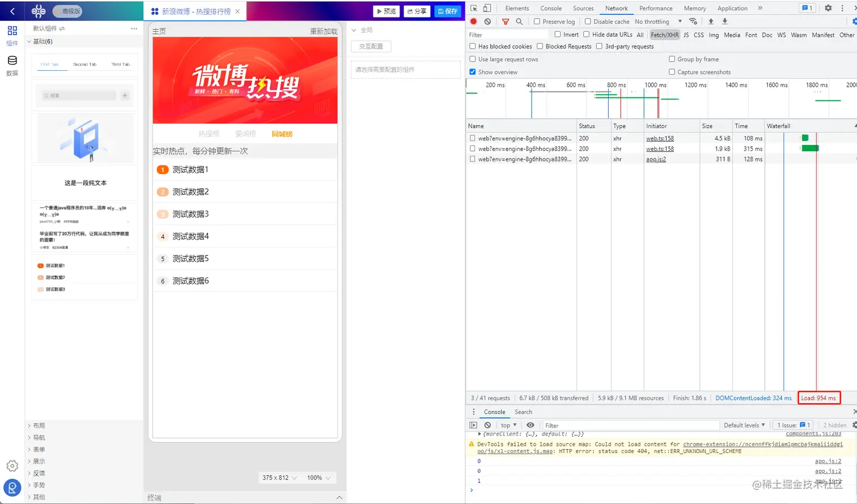Toggle the DevTools device toolbar icon
This screenshot has width=857, height=504.
coord(487,8)
